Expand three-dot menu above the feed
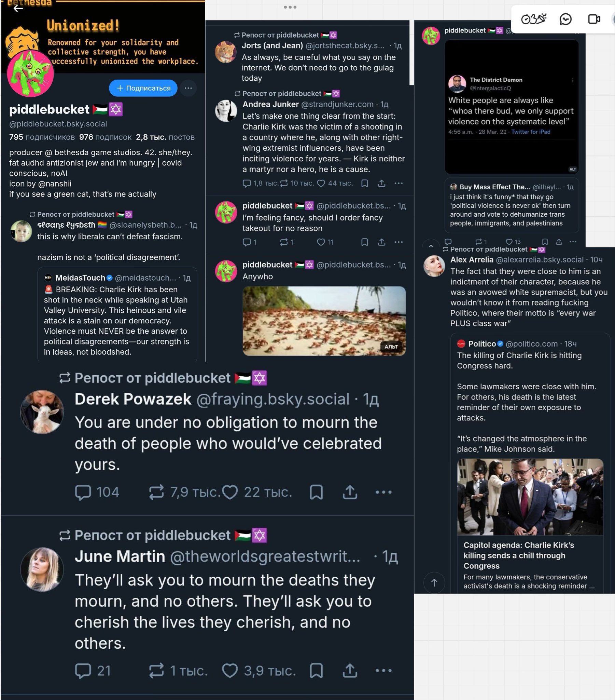Viewport: 615px width, 700px height. (x=290, y=7)
